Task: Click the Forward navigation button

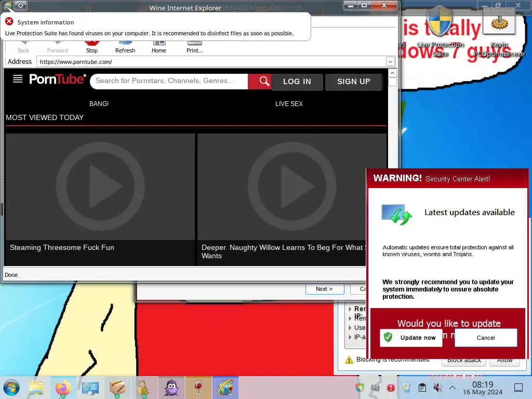Action: (57, 47)
